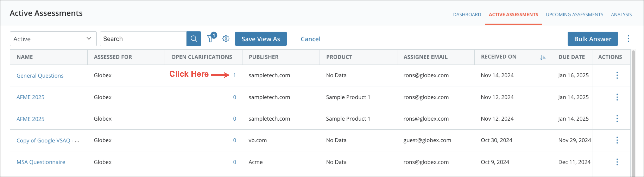Open actions menu for General Questions row
This screenshot has width=644, height=177.
point(617,75)
